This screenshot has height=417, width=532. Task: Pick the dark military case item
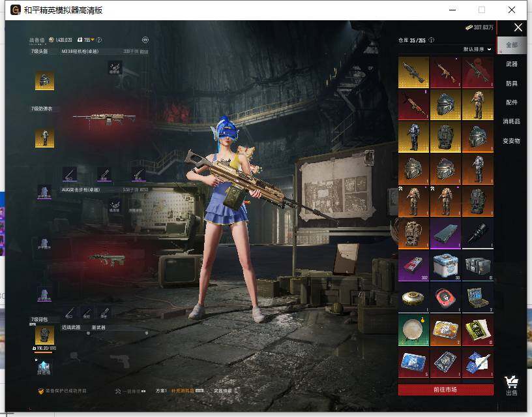pyautogui.click(x=478, y=266)
